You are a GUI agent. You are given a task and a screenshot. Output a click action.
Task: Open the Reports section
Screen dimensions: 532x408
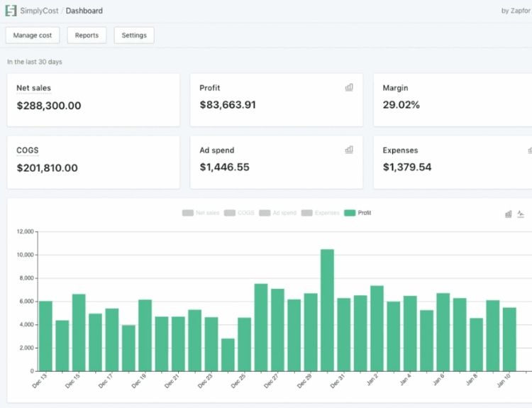point(87,35)
